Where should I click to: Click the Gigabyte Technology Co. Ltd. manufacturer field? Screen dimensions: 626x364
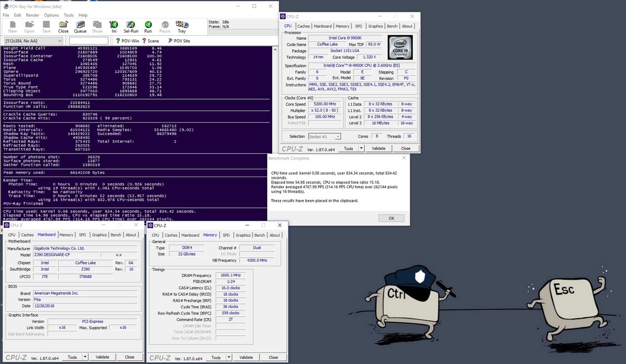coord(85,248)
